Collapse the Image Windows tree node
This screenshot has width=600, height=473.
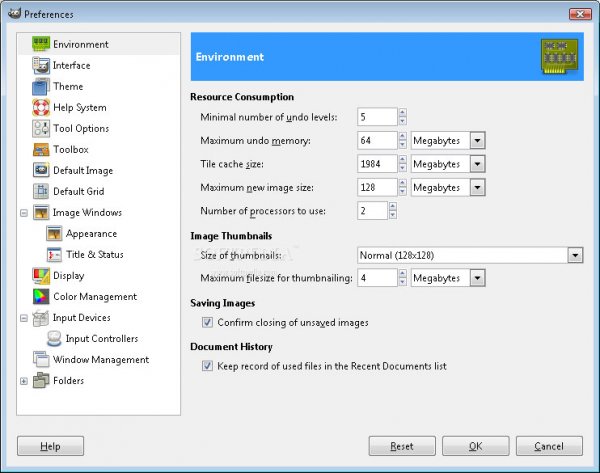click(24, 213)
